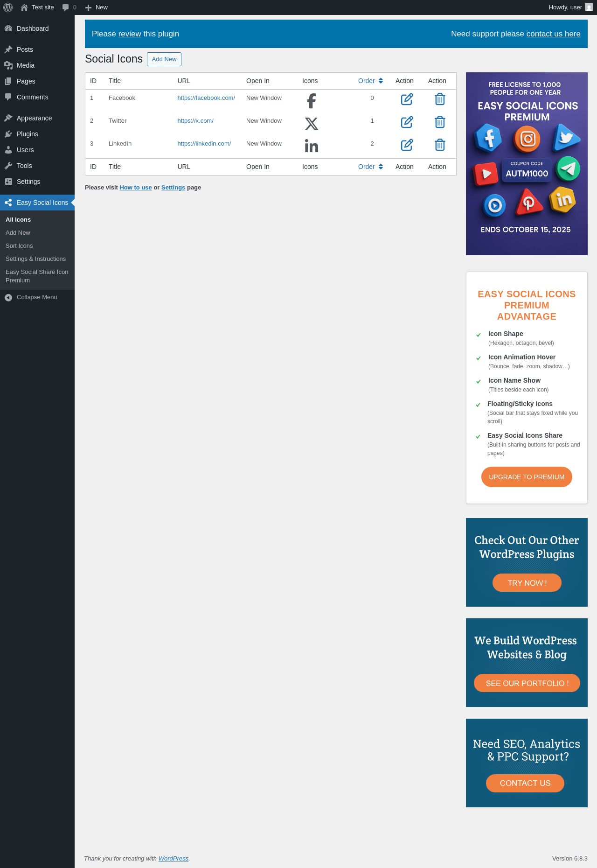Open Comments in sidebar
Screen dimensions: 597x868
coord(37,97)
